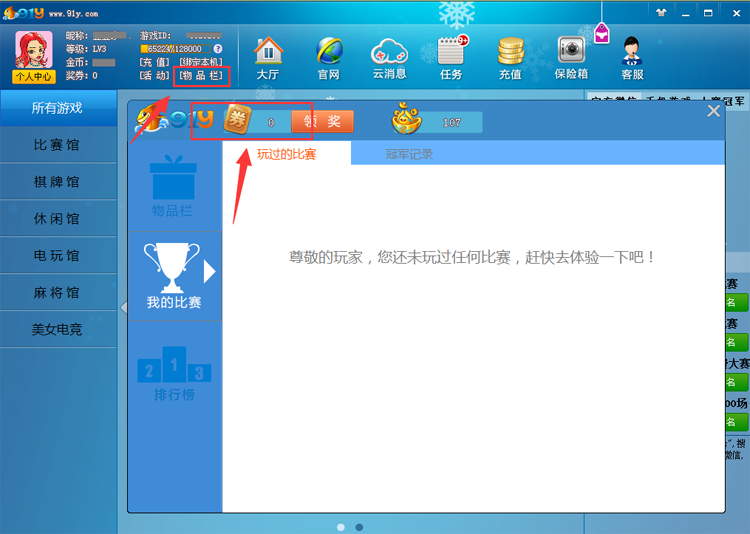750x534 pixels.
Task: Click the 等级: LV3 label
Action: (x=86, y=49)
